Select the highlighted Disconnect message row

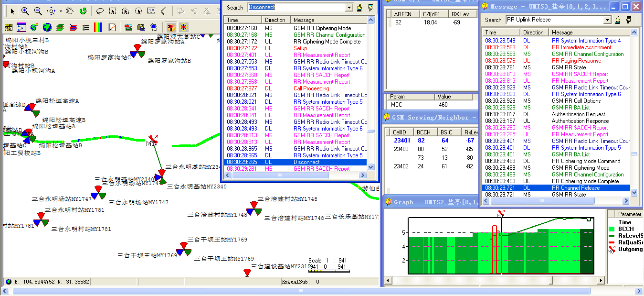tap(296, 162)
